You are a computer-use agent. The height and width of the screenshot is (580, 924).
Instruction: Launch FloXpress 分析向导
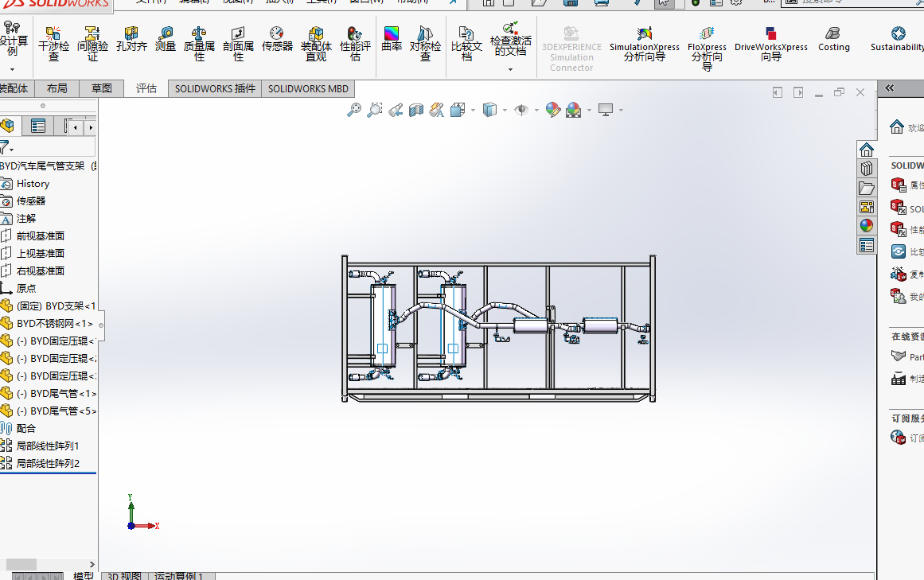coord(707,49)
